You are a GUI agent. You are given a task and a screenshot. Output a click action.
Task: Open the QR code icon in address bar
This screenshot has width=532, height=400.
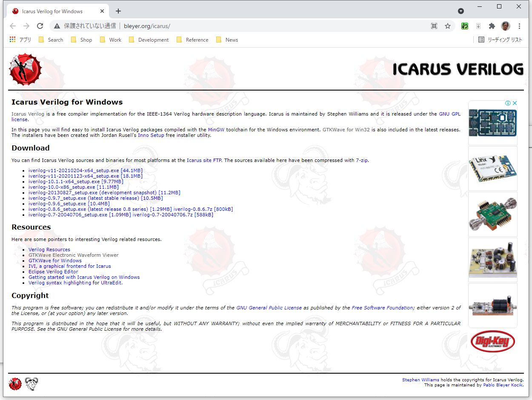[x=434, y=26]
